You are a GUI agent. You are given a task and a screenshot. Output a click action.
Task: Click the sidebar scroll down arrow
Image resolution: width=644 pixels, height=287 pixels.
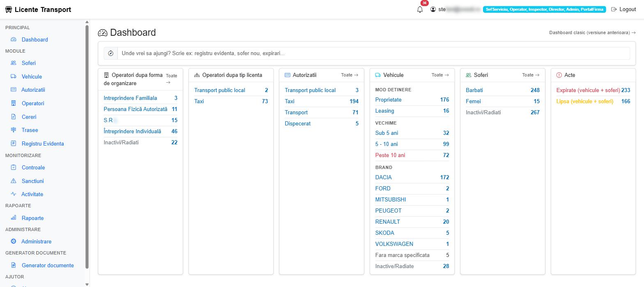coord(87,284)
